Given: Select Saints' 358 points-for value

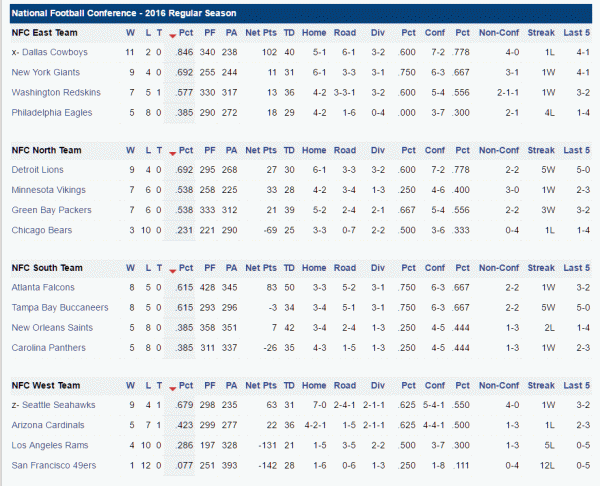Looking at the screenshot, I should (x=207, y=328).
